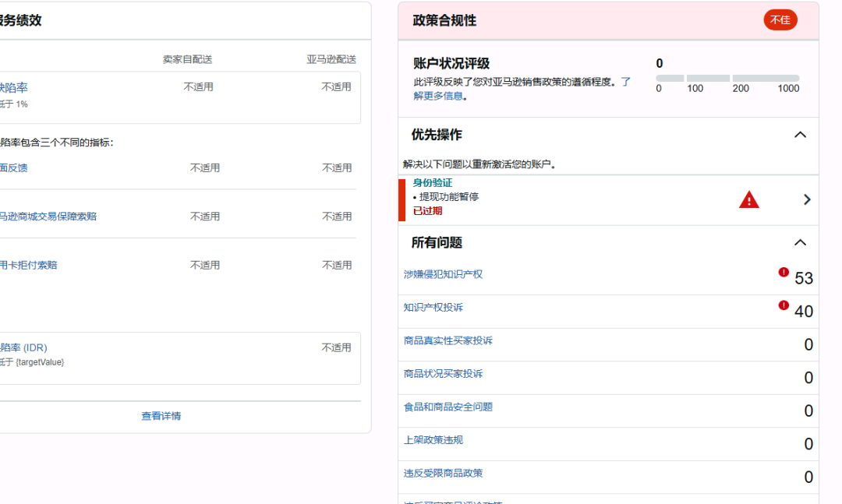Click the 0 count for 商品状况买家投诉
The height and width of the screenshot is (504, 842).
pyautogui.click(x=808, y=377)
